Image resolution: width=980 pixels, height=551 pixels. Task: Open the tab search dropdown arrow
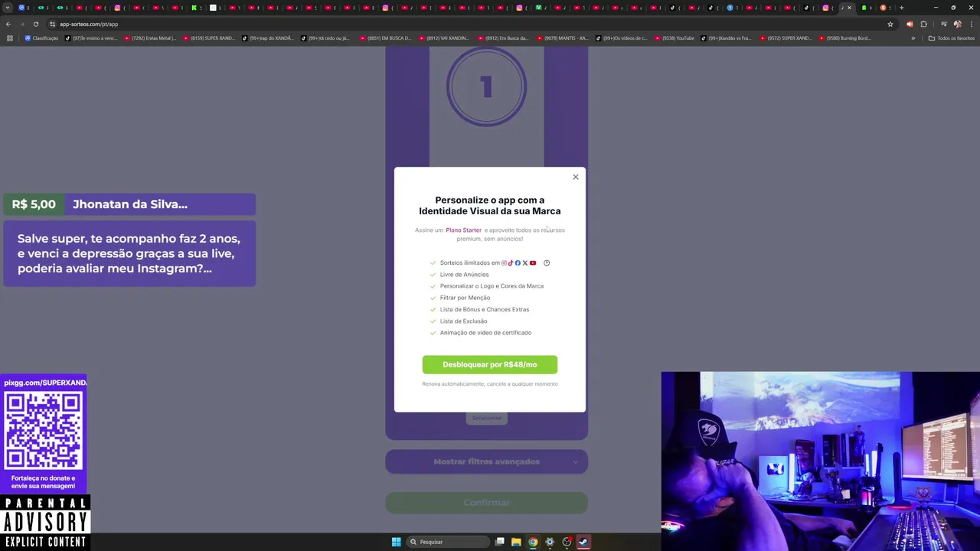pos(8,8)
